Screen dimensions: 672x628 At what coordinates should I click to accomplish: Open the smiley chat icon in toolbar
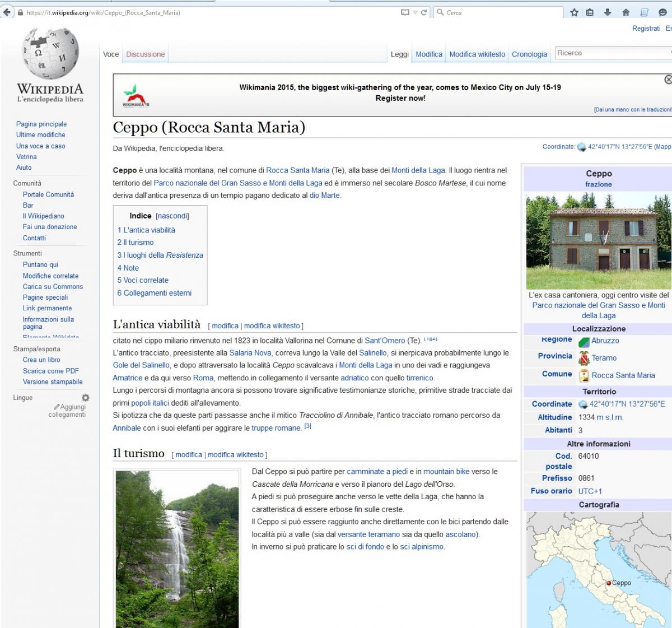pos(662,12)
